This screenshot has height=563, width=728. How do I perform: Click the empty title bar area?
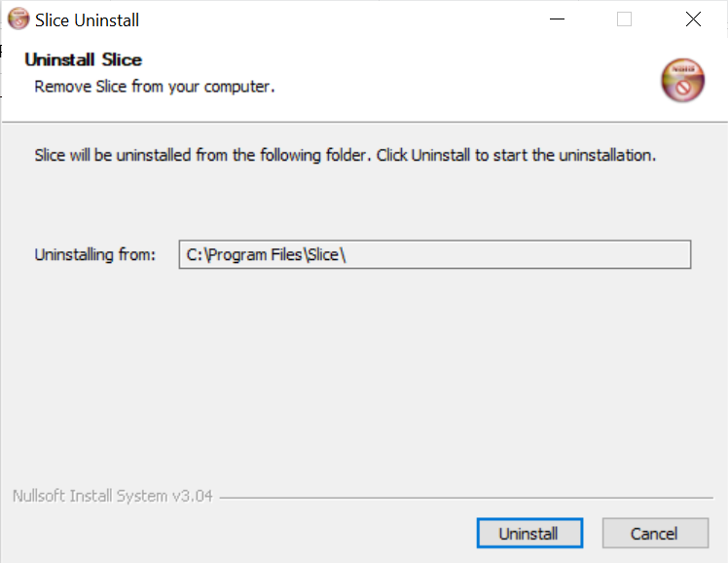[341, 19]
